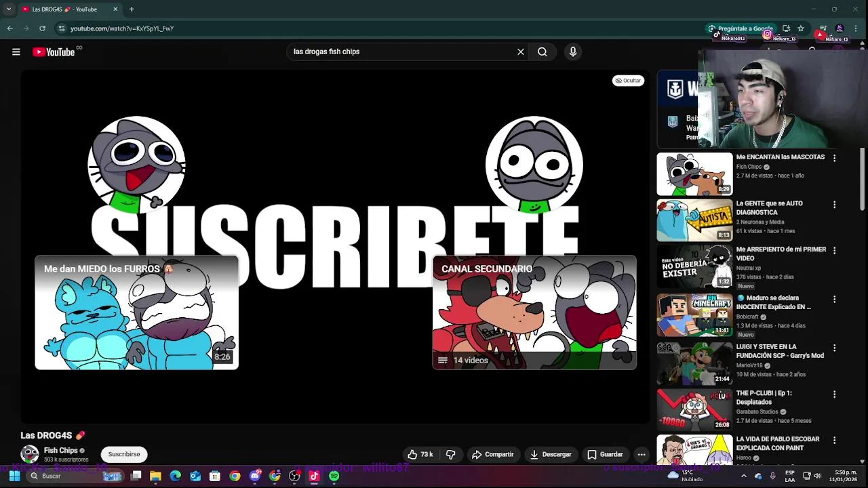Open the Fish Chips channel name link

[61, 450]
